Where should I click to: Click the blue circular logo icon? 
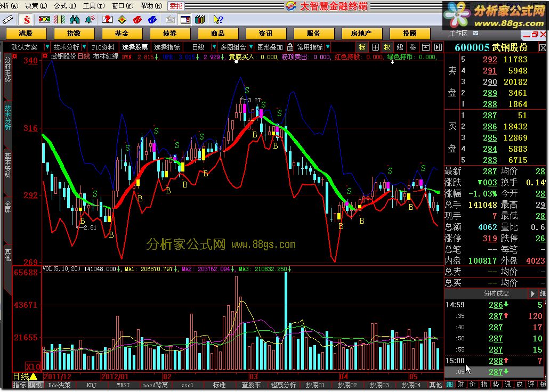pyautogui.click(x=152, y=20)
